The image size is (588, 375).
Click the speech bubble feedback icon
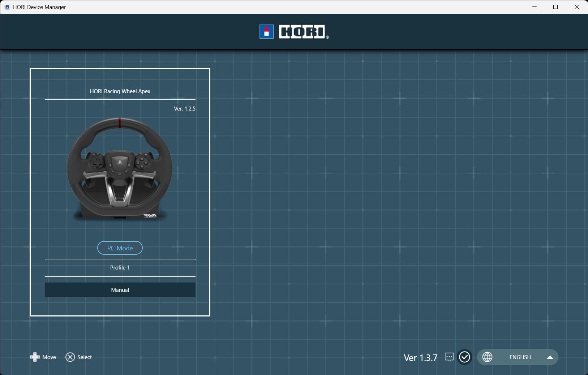[x=449, y=357]
